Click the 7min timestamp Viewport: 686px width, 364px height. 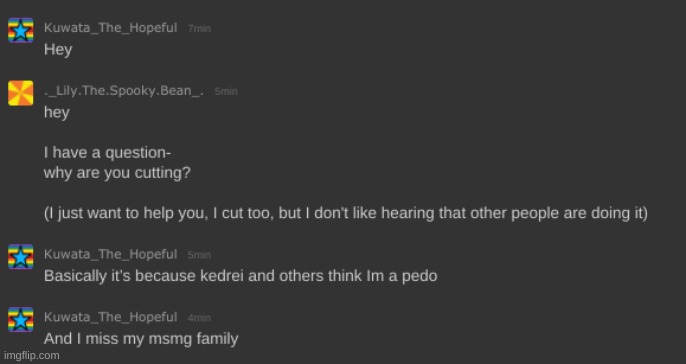click(x=200, y=28)
